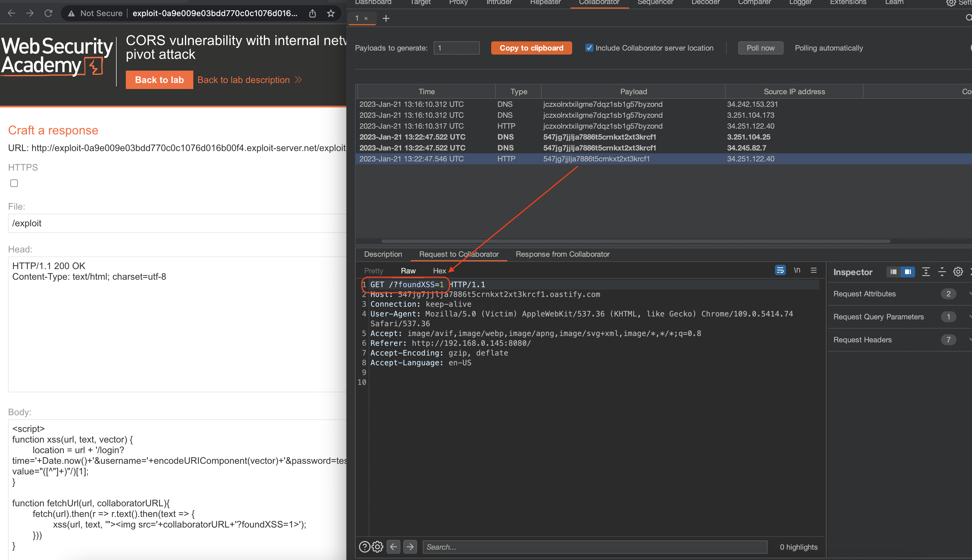Screen dimensions: 972x560
Task: Toggle non-printable characters \n button
Action: coord(797,271)
